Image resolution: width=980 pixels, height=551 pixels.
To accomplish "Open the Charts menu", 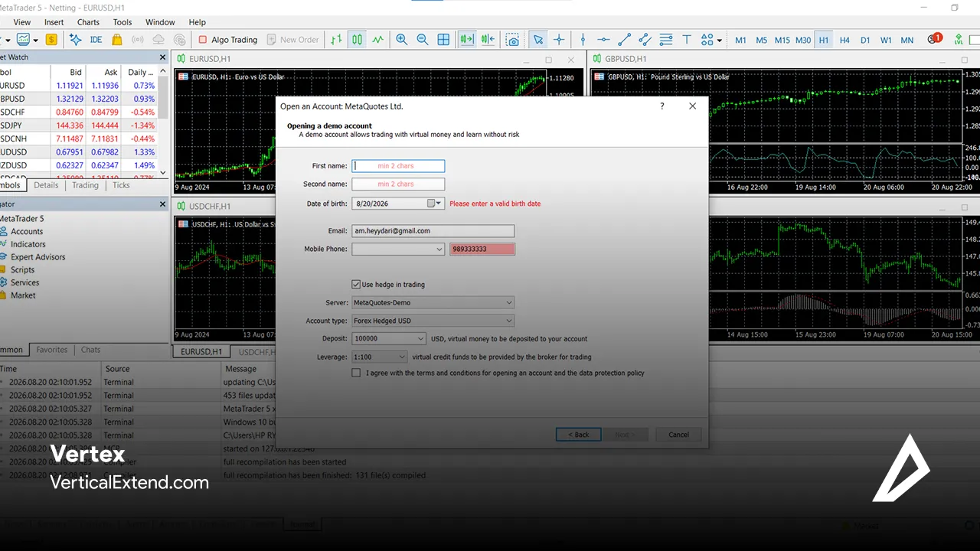I will (x=88, y=22).
